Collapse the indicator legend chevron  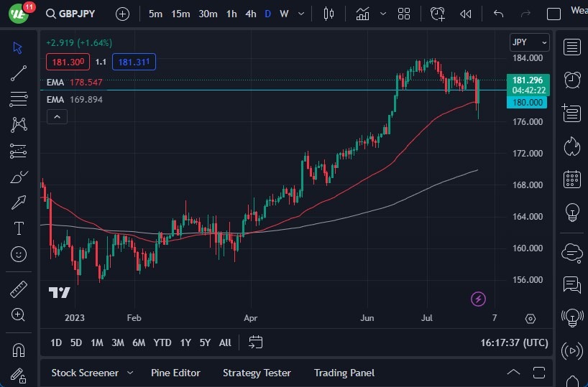click(x=57, y=116)
